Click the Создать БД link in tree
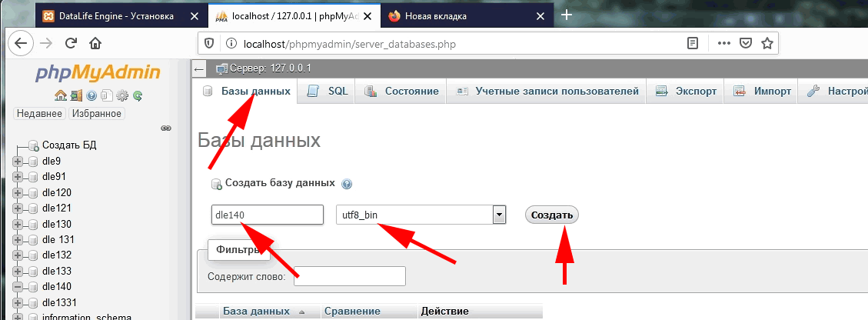The width and height of the screenshot is (868, 320). [69, 145]
